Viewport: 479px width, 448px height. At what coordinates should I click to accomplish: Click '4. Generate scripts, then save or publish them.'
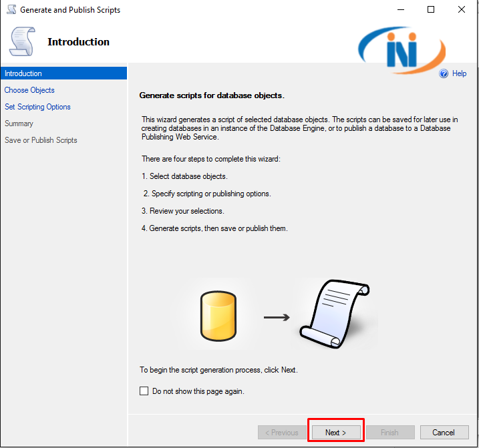214,228
